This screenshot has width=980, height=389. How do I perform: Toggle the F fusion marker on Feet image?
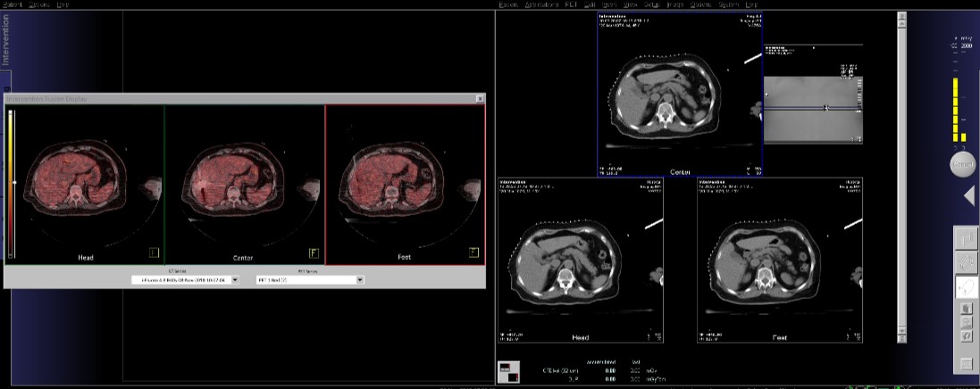[x=473, y=252]
